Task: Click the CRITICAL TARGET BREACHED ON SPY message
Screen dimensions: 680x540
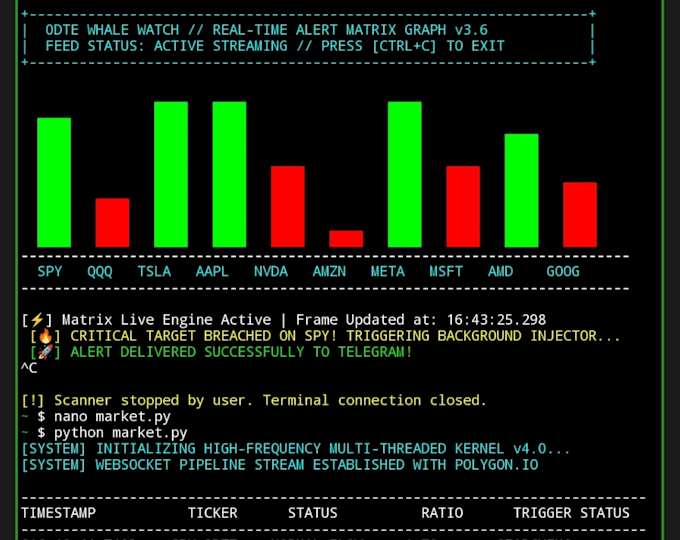Action: point(345,336)
